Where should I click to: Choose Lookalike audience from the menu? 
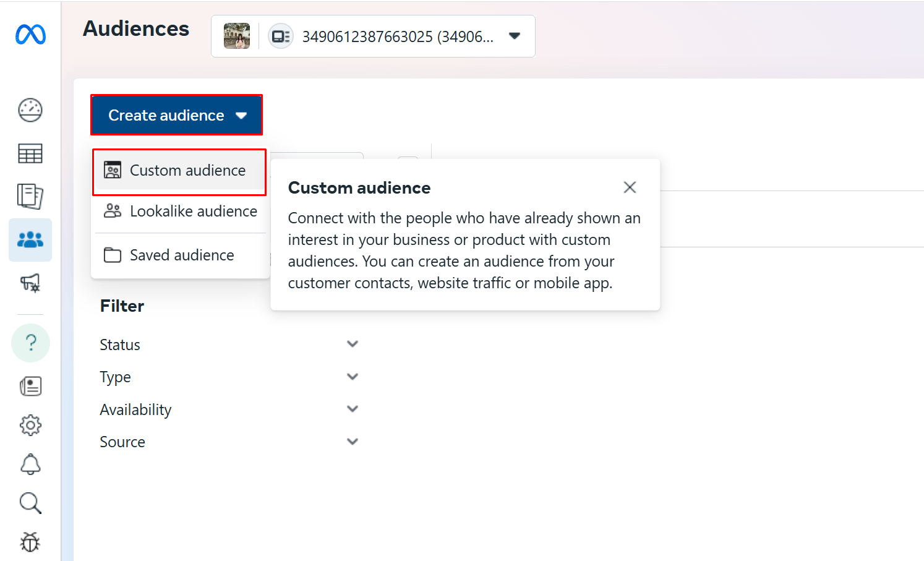180,212
